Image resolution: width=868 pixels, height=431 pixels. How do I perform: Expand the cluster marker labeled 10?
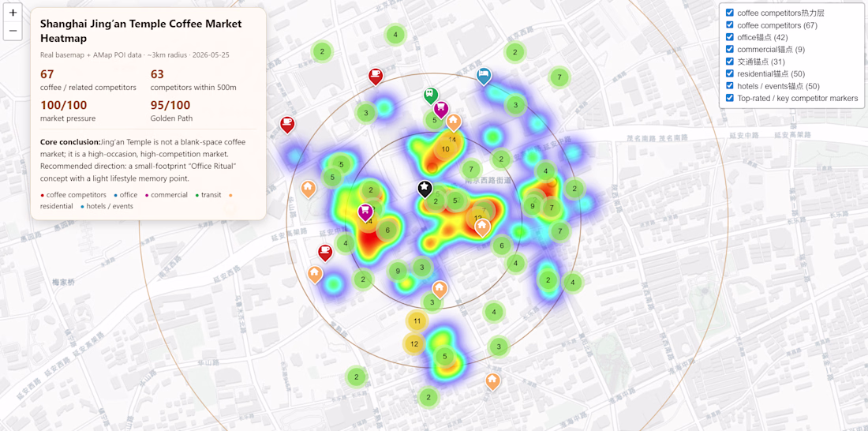tap(446, 149)
